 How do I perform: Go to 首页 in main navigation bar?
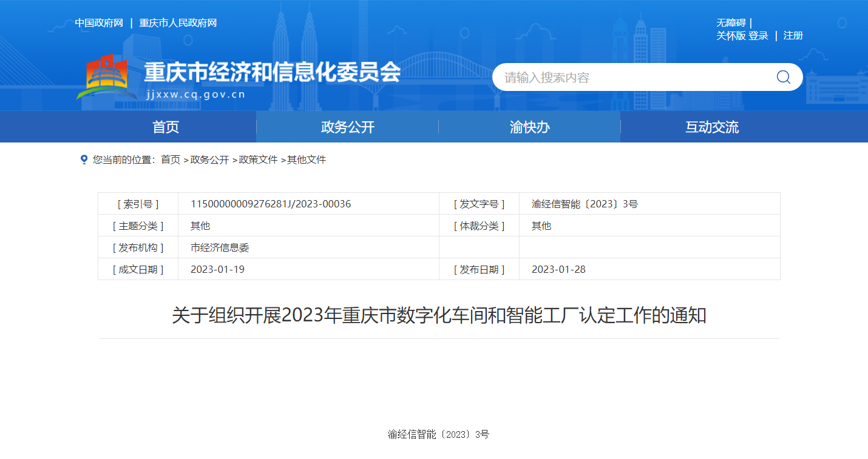tap(166, 127)
